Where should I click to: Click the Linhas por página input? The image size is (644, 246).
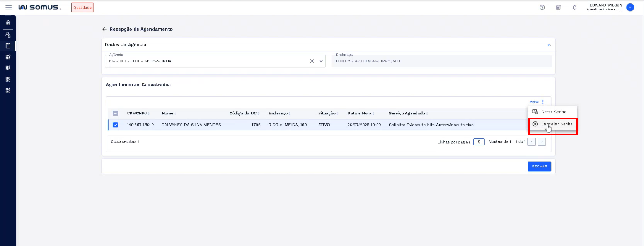point(479,142)
